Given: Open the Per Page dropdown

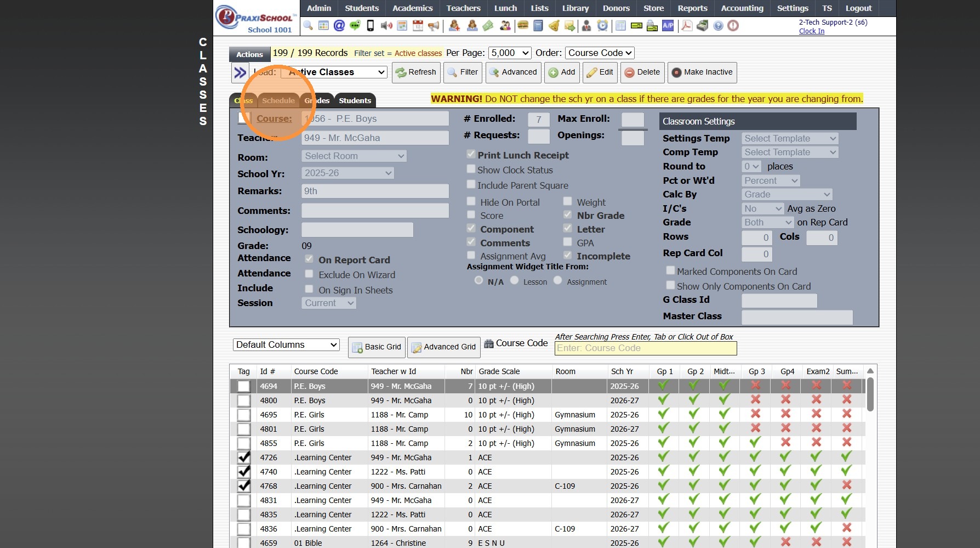Looking at the screenshot, I should click(510, 53).
